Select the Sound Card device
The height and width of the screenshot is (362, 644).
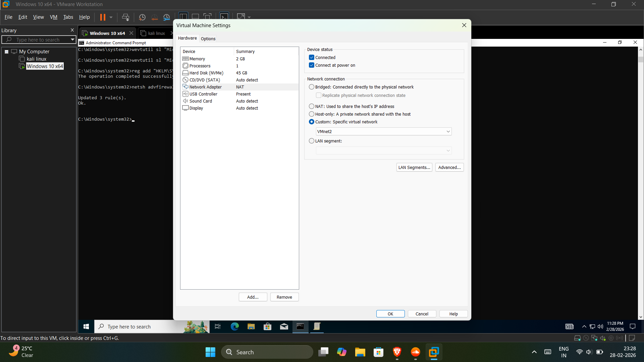[239, 101]
